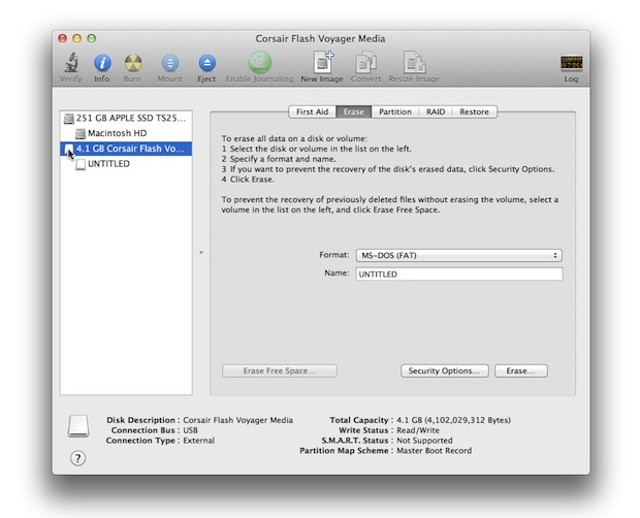Screen dimensions: 640x518
Task: Open the Log viewer
Action: (x=571, y=62)
